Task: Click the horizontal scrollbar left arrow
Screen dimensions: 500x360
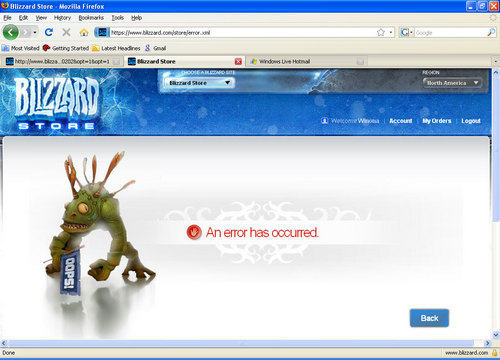Action: point(4,343)
